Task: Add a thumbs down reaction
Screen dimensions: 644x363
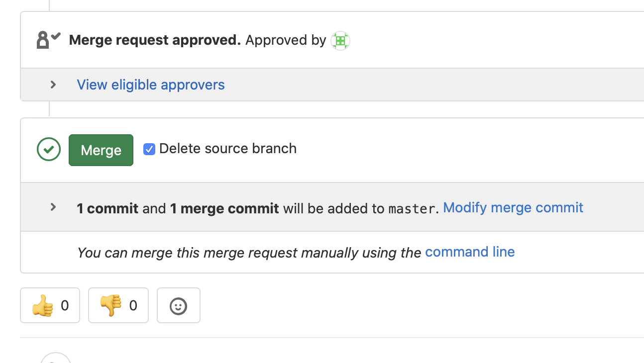Action: click(x=118, y=305)
